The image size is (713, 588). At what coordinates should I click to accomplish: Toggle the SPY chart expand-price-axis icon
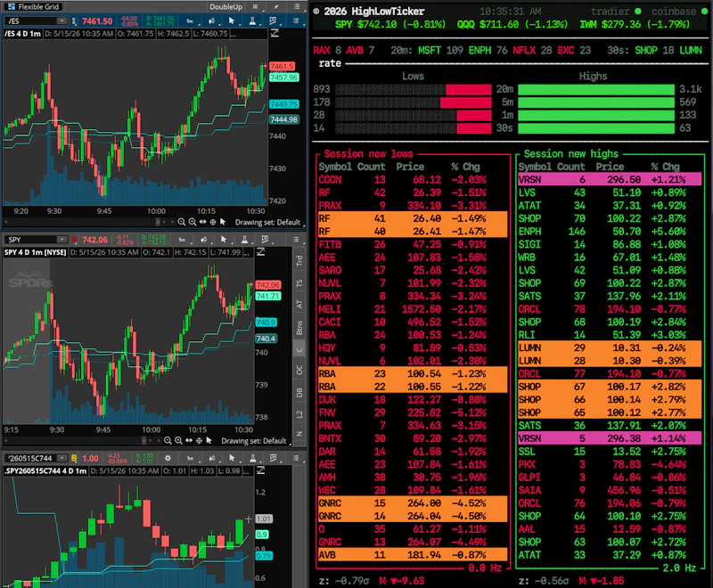(x=261, y=252)
